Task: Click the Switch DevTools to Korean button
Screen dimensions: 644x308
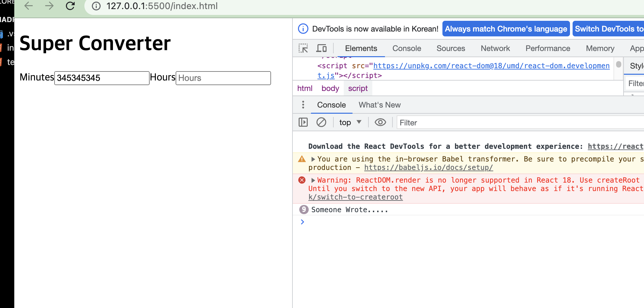Action: 608,29
